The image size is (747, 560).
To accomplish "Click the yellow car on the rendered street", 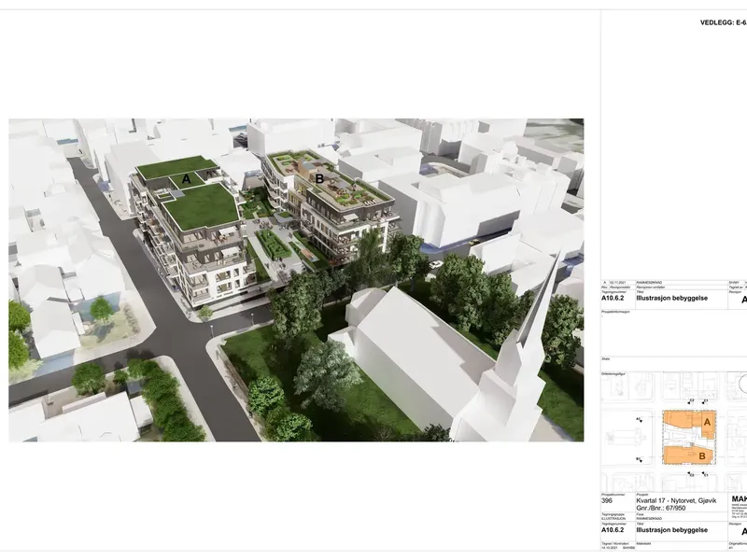I will coord(474,242).
